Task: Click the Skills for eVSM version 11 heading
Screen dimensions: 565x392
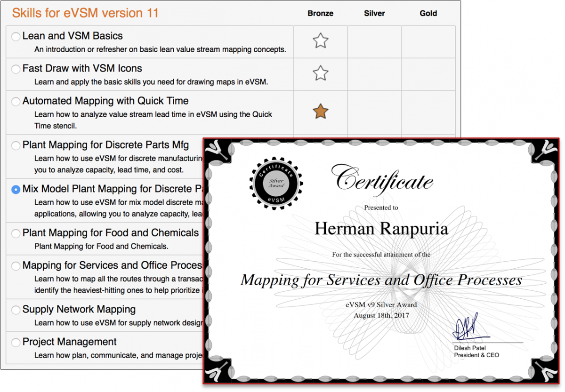Action: (x=85, y=13)
